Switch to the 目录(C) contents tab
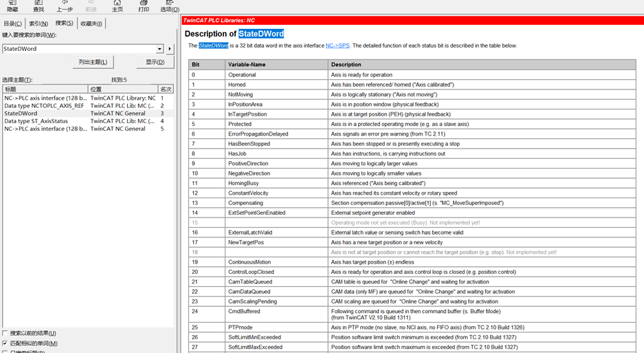644x353 pixels. click(13, 24)
